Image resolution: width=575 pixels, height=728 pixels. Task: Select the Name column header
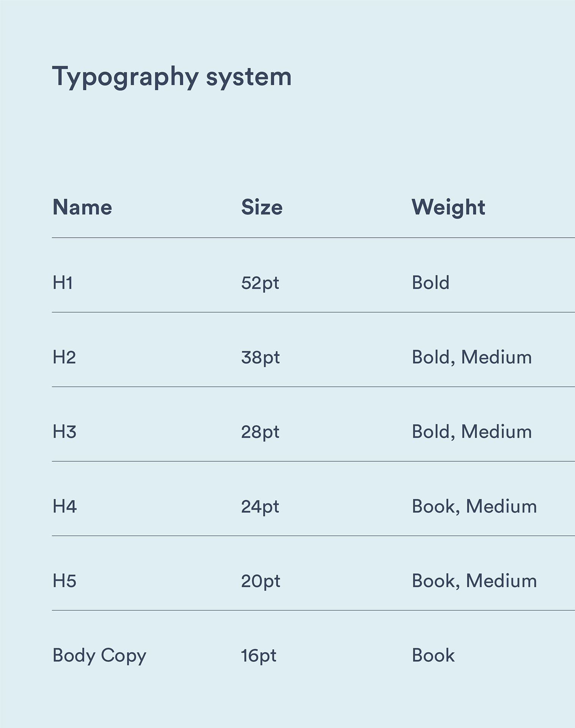(82, 207)
